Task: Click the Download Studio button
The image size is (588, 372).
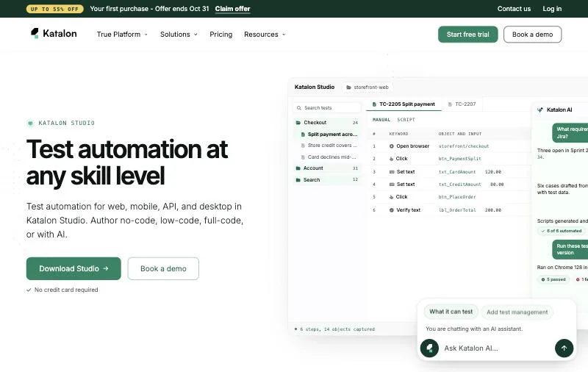Action: click(x=73, y=268)
